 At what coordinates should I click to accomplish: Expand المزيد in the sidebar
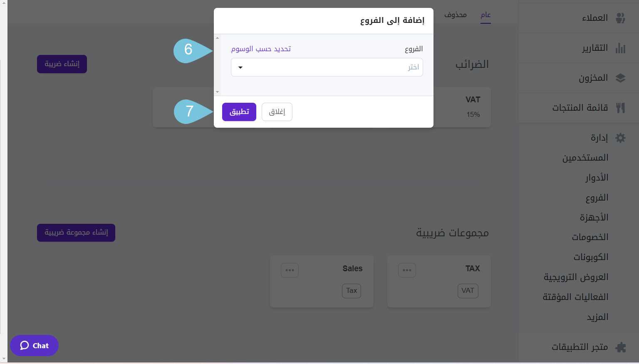coord(598,317)
